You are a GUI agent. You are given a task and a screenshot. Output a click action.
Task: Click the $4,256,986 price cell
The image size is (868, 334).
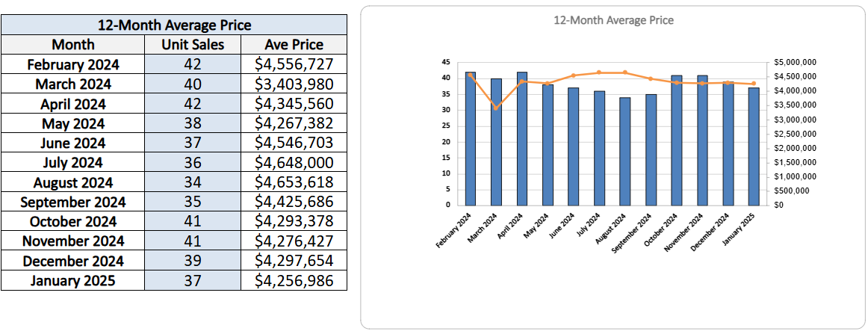(294, 281)
